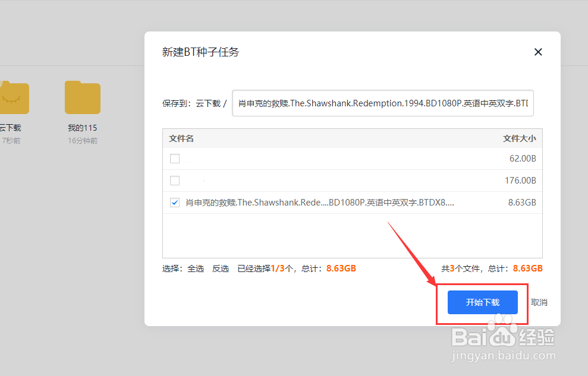Viewport: 588px width, 376px height.
Task: Open the 我的115 folder
Action: tap(82, 97)
